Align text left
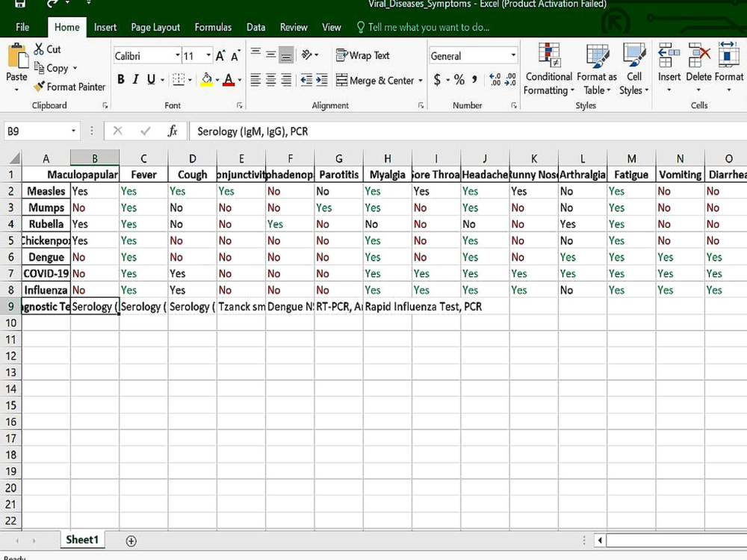747x560 pixels. pyautogui.click(x=255, y=80)
